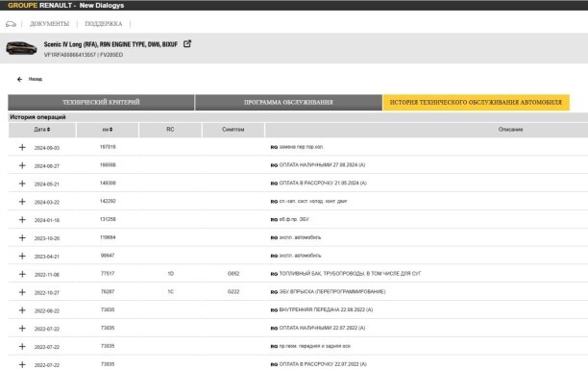This screenshot has height=369, width=588.
Task: Open the external link icon beside vehicle title
Action: (x=187, y=44)
